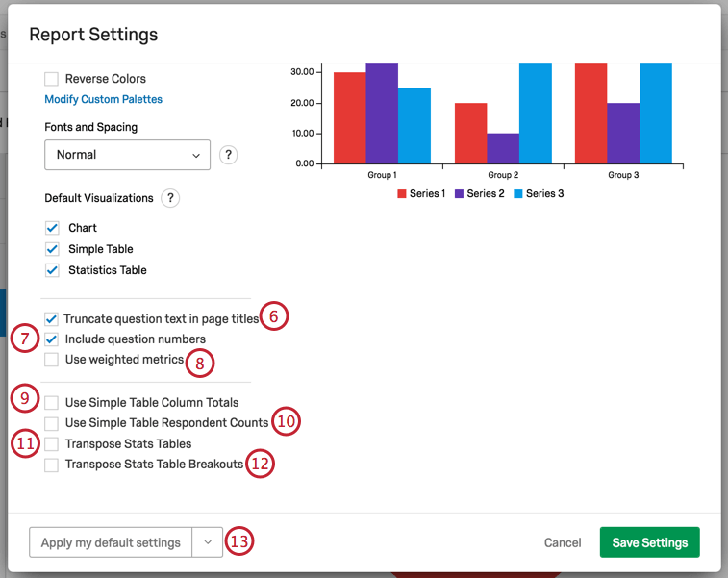The height and width of the screenshot is (578, 728).
Task: Check Use Simple Table Respondent Counts
Action: tap(52, 423)
